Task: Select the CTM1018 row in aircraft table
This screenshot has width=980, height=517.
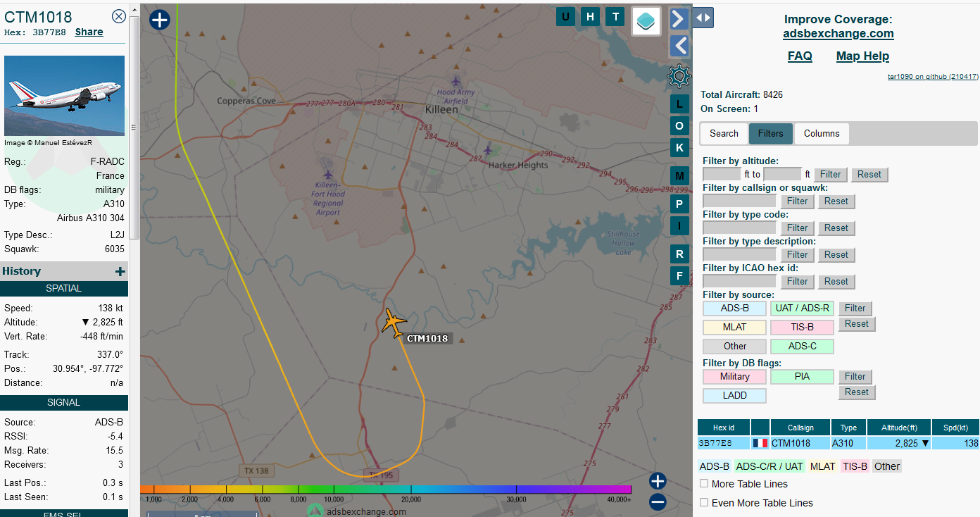Action: coord(838,443)
